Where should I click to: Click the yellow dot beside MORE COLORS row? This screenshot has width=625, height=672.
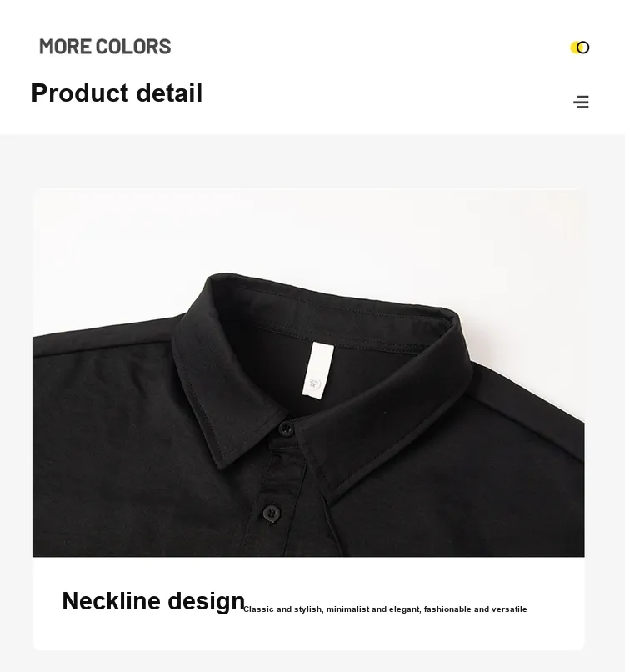click(x=575, y=48)
